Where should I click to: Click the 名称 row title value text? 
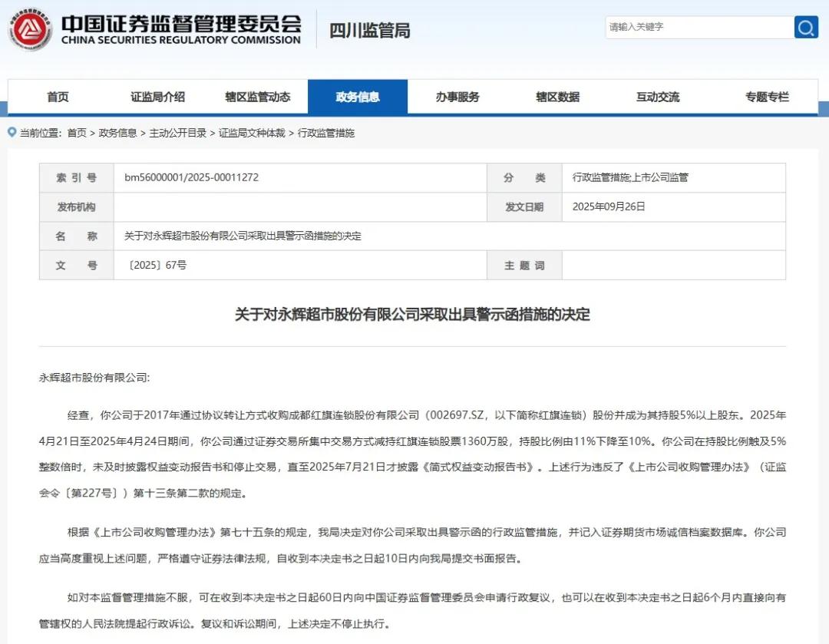pos(243,236)
